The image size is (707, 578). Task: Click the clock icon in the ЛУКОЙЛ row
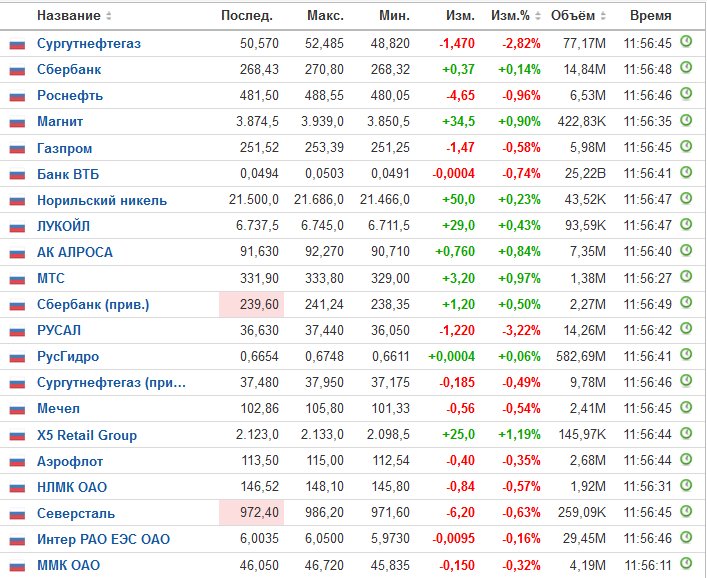pyautogui.click(x=686, y=224)
